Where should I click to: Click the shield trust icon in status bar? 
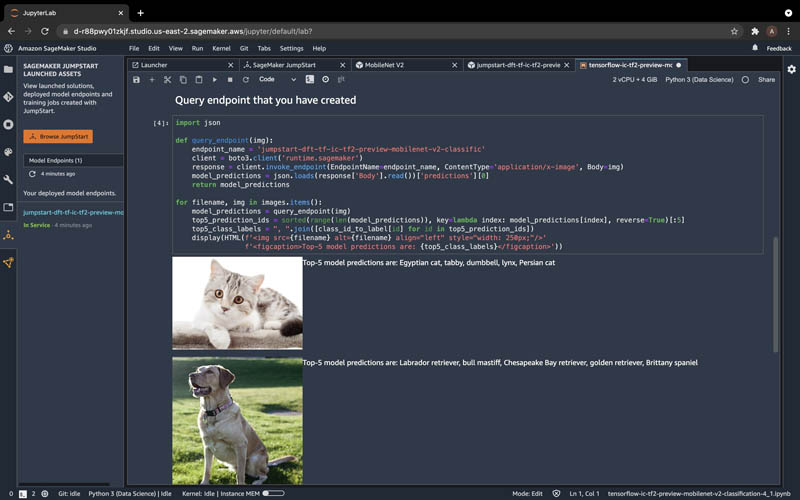556,493
